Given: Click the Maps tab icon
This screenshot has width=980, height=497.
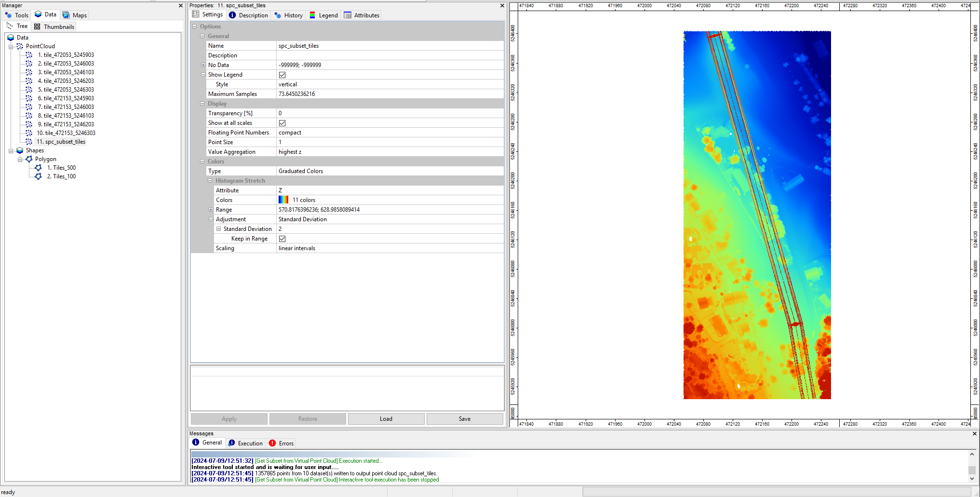Looking at the screenshot, I should [66, 15].
